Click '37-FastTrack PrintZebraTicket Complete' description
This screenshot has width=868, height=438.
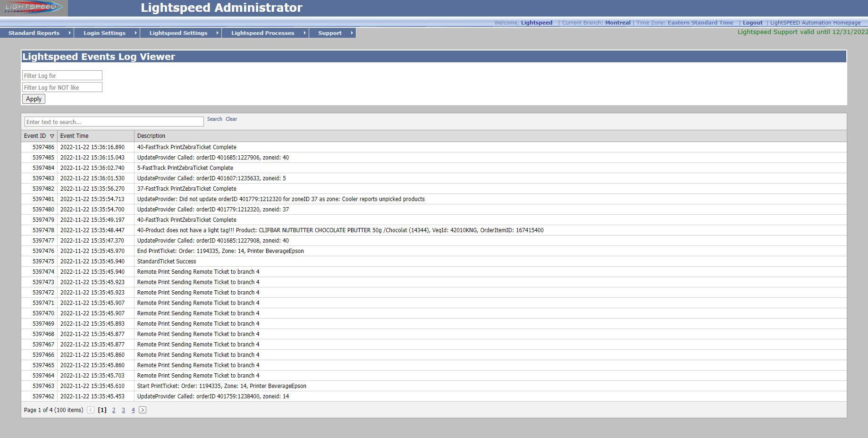coord(187,189)
